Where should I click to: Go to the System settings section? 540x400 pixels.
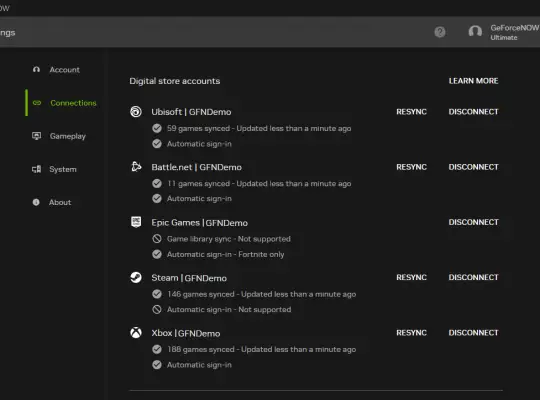pyautogui.click(x=63, y=169)
